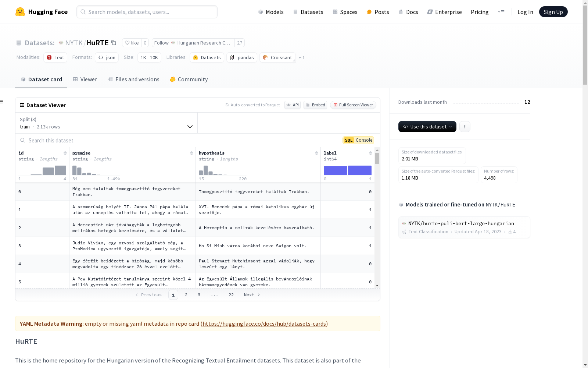Image resolution: width=588 pixels, height=368 pixels.
Task: Copy the dataset name with copy icon
Action: click(x=114, y=43)
